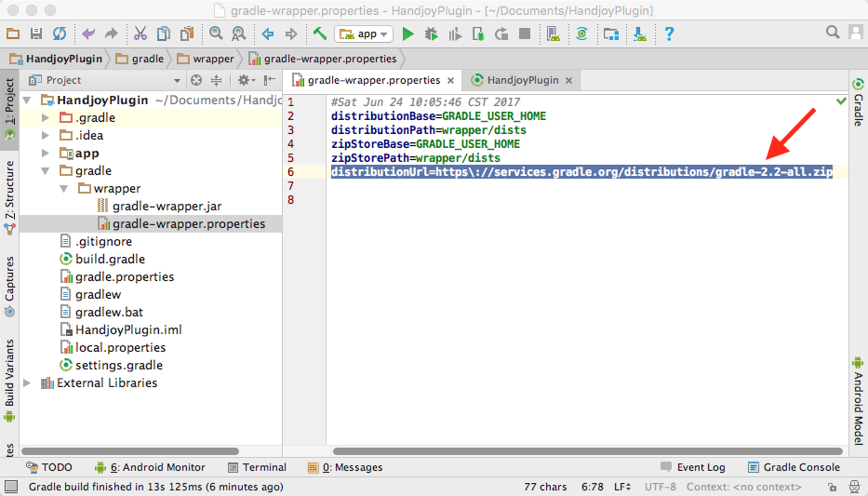Collapse the wrapper folder in the tree
868x496 pixels.
(63, 189)
